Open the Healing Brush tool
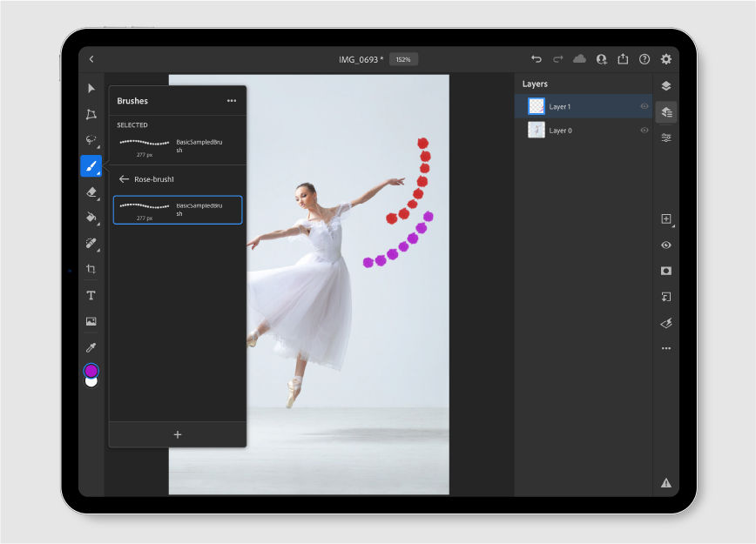The image size is (756, 544). [x=91, y=244]
